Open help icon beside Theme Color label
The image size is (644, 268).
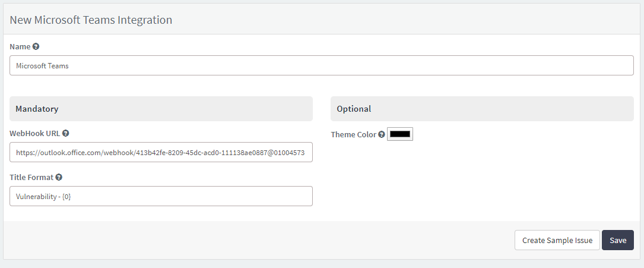tap(382, 134)
